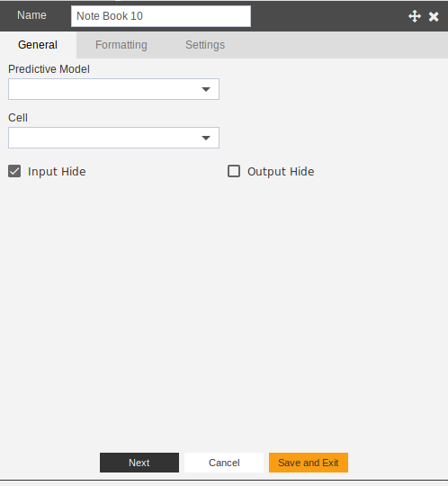Click the Input Hide label
This screenshot has height=486, width=448.
click(x=57, y=171)
